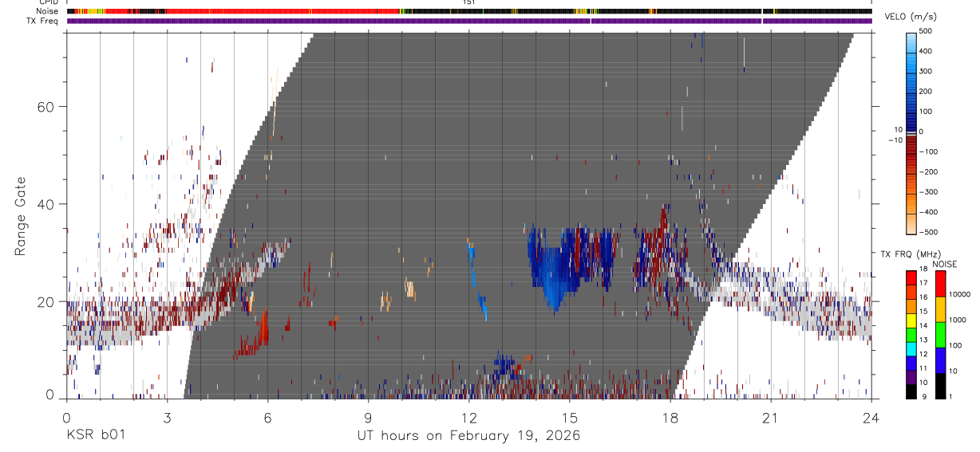Image resolution: width=980 pixels, height=452 pixels.
Task: Select the 'NOISE' legend title
Action: [945, 264]
